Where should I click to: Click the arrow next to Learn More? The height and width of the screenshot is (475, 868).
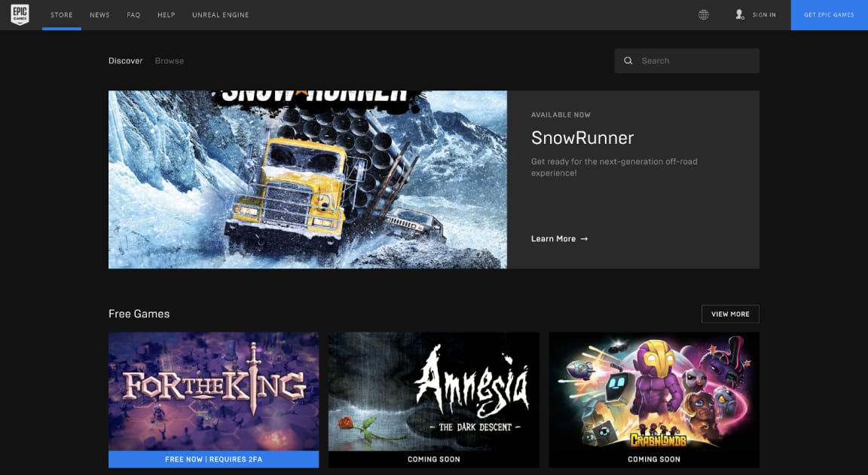point(584,239)
